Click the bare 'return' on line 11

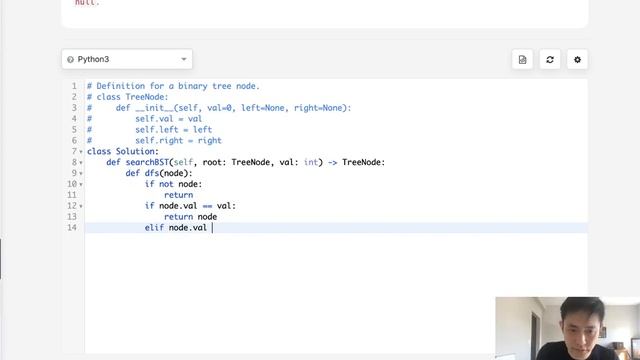(x=178, y=195)
